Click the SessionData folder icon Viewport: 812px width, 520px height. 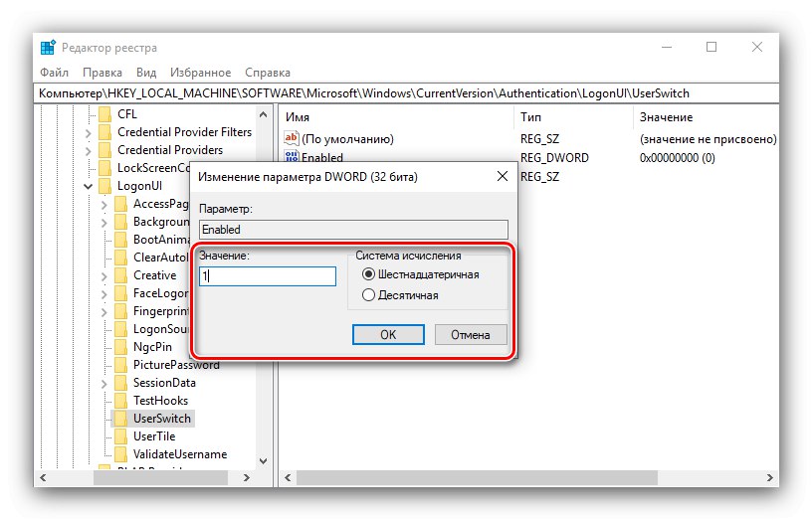[x=120, y=383]
